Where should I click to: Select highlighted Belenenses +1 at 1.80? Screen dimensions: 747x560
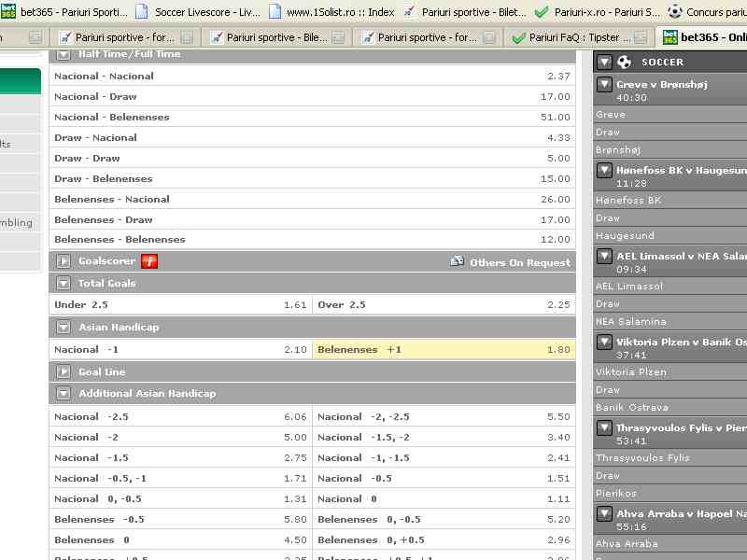[x=444, y=349]
